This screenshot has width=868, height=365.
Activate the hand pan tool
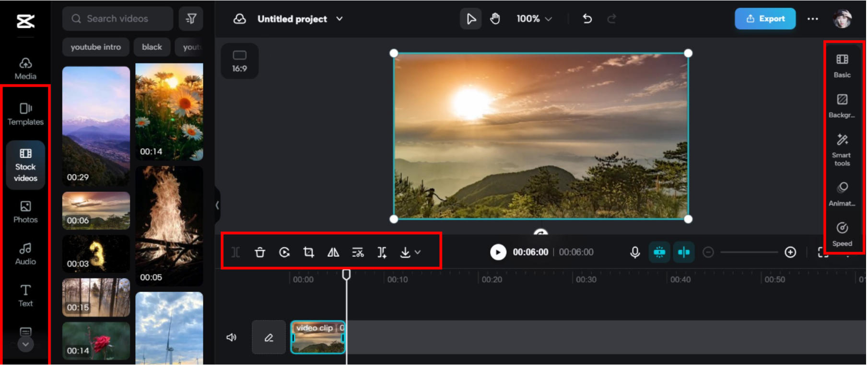495,19
